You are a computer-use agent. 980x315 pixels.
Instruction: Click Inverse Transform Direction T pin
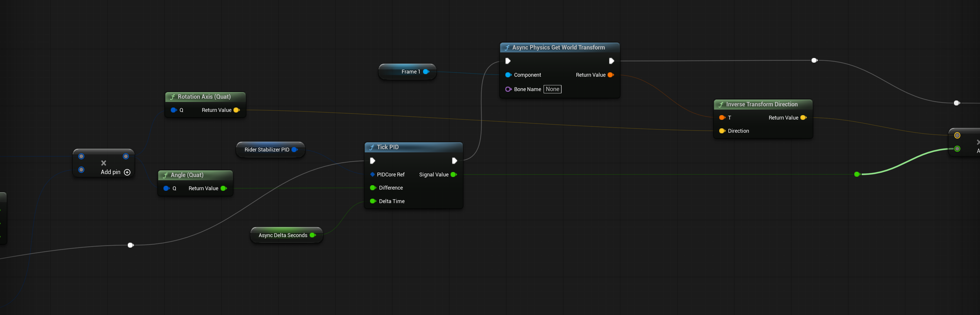coord(722,118)
